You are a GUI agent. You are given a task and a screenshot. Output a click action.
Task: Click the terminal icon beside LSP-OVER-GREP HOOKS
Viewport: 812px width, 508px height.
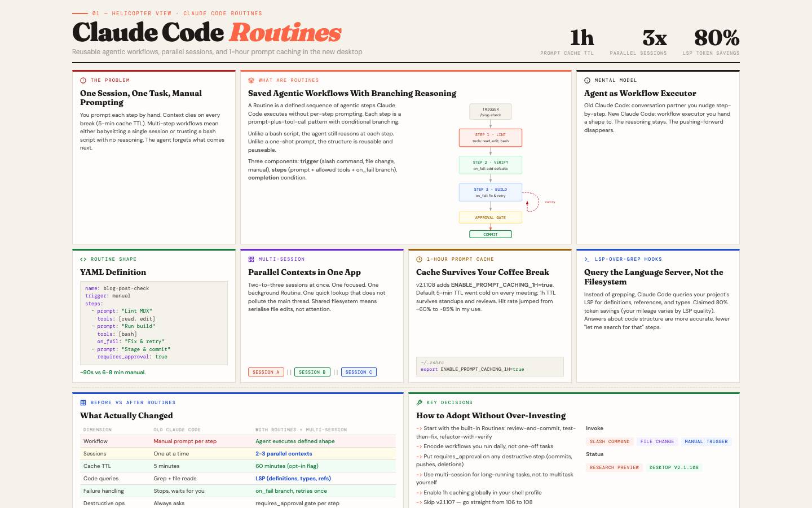pos(587,259)
